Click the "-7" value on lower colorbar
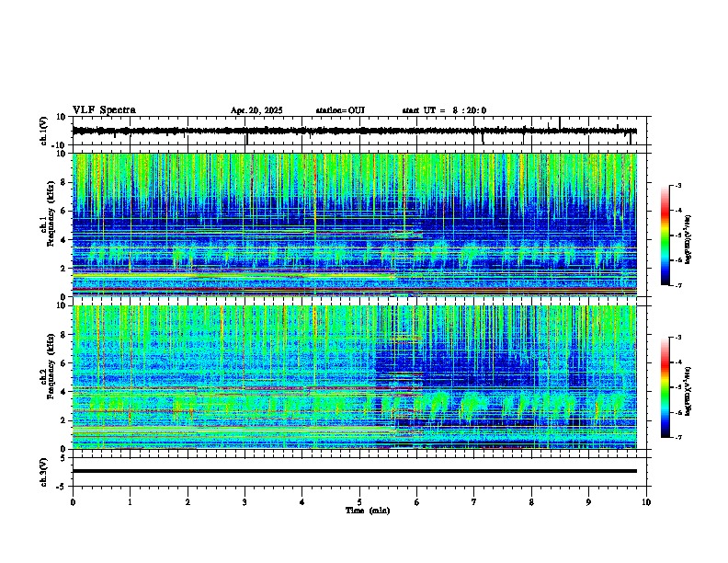The image size is (728, 563). click(x=678, y=437)
